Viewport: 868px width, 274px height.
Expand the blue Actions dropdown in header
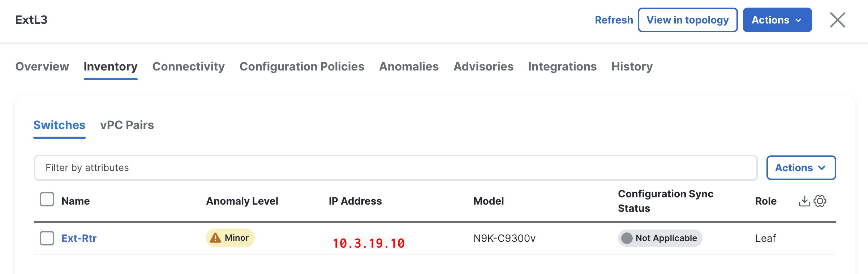click(777, 20)
